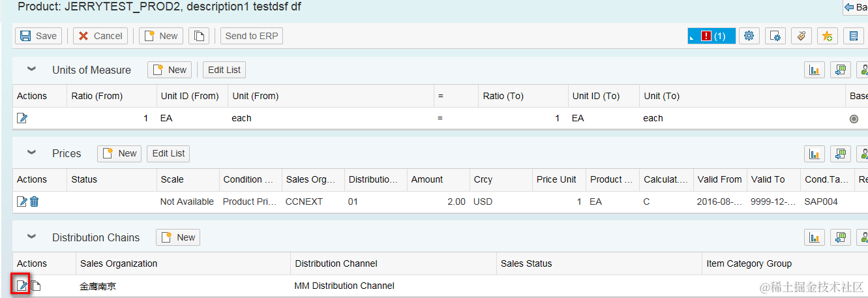Click Edit List in Prices section
This screenshot has width=868, height=298.
(168, 153)
